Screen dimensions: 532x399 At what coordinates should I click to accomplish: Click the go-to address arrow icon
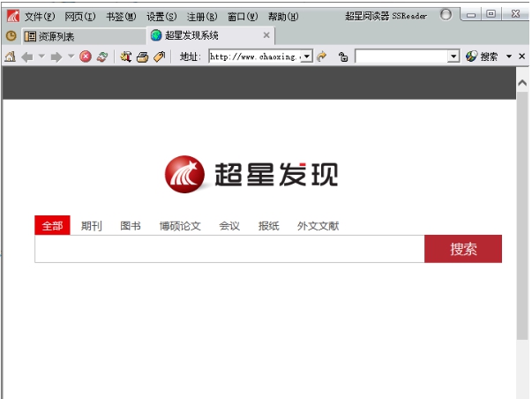[322, 56]
